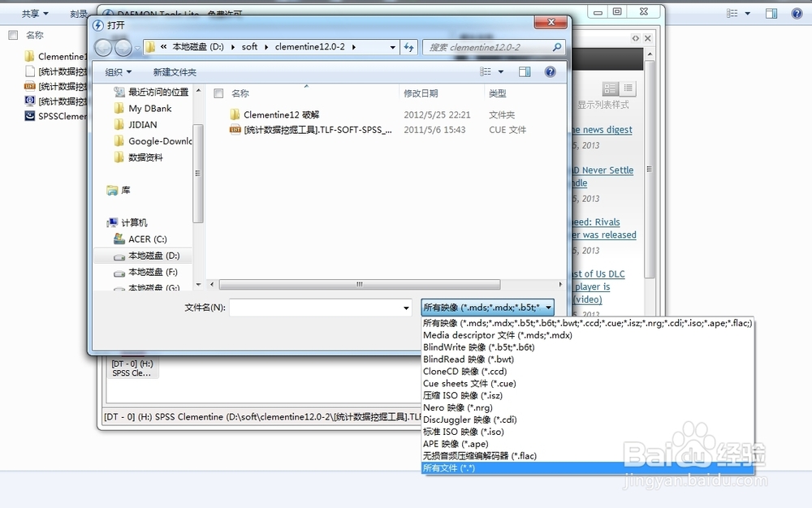Select list view style in DAEMON Tools panel
Viewport: 812px width, 508px height.
(628, 88)
